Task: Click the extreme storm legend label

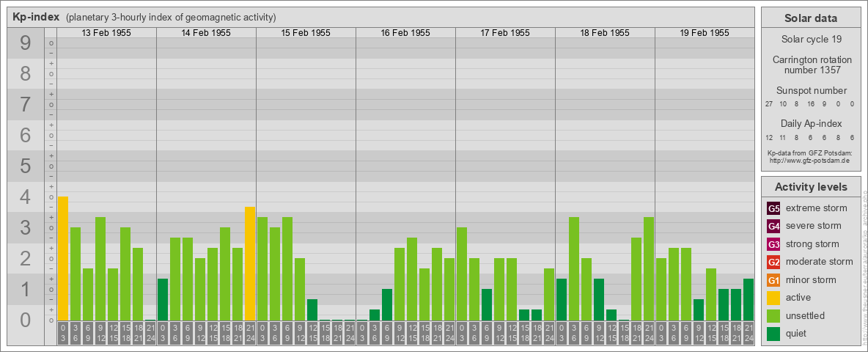Action: tap(817, 208)
